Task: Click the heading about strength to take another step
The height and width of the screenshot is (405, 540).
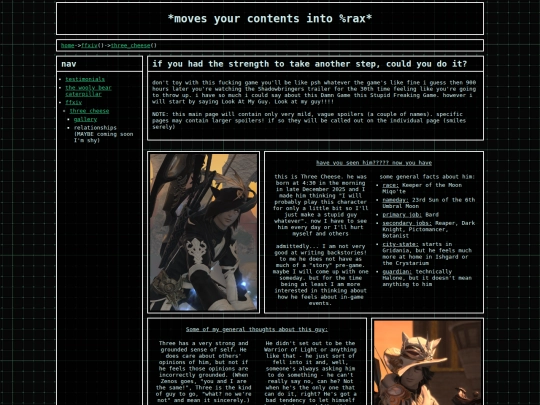Action: [x=309, y=64]
